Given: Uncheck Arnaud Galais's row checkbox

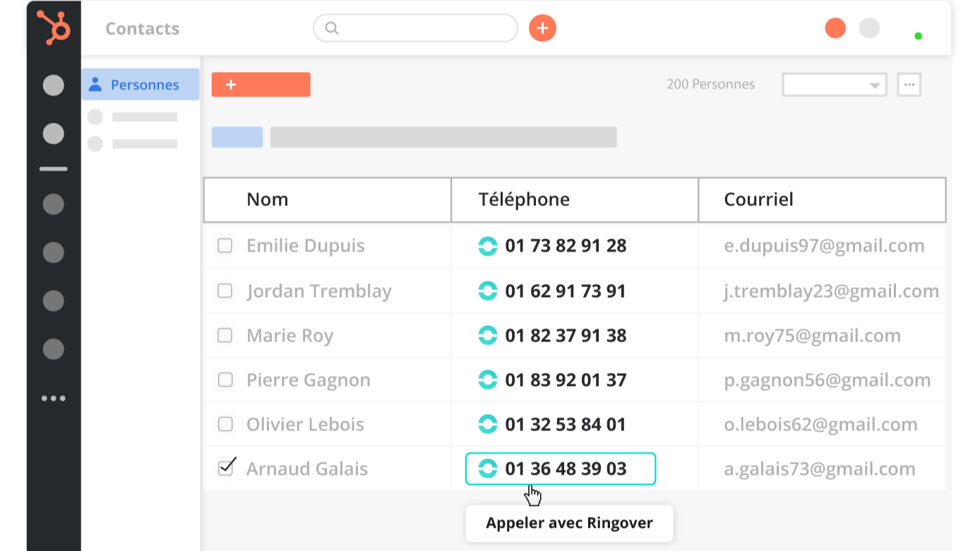Looking at the screenshot, I should click(225, 468).
